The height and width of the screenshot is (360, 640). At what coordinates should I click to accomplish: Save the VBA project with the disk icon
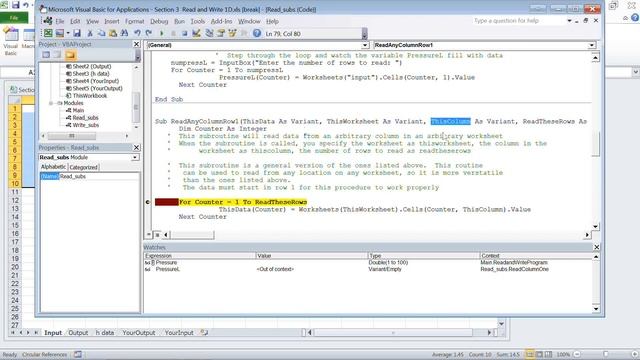coord(77,33)
